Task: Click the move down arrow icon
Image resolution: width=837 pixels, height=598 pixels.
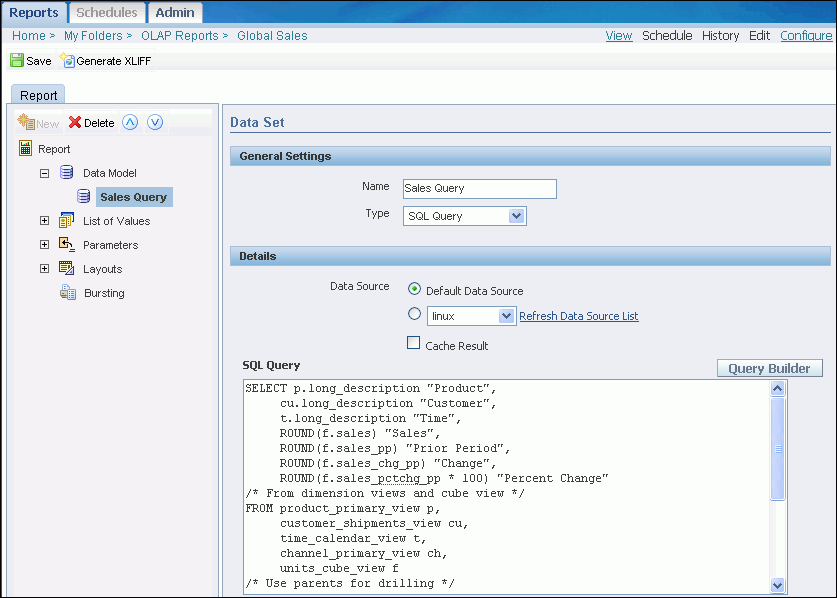Action: (x=155, y=122)
